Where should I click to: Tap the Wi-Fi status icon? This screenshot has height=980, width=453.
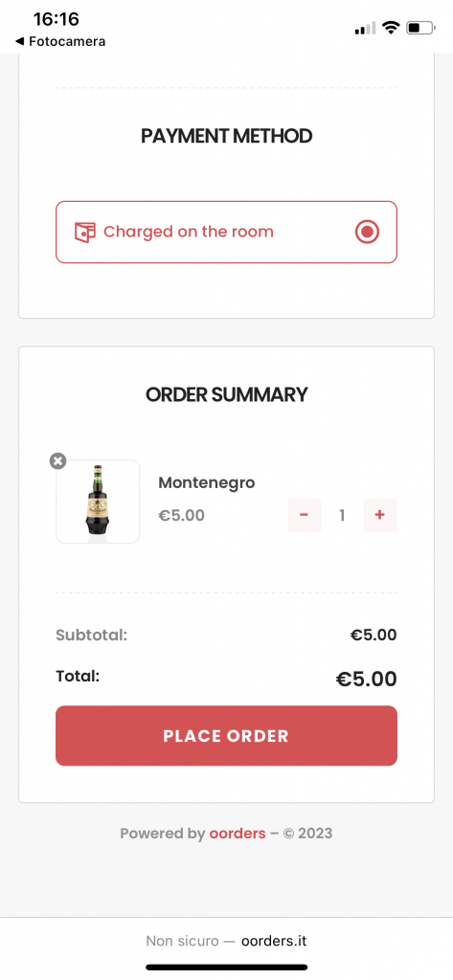[x=392, y=28]
